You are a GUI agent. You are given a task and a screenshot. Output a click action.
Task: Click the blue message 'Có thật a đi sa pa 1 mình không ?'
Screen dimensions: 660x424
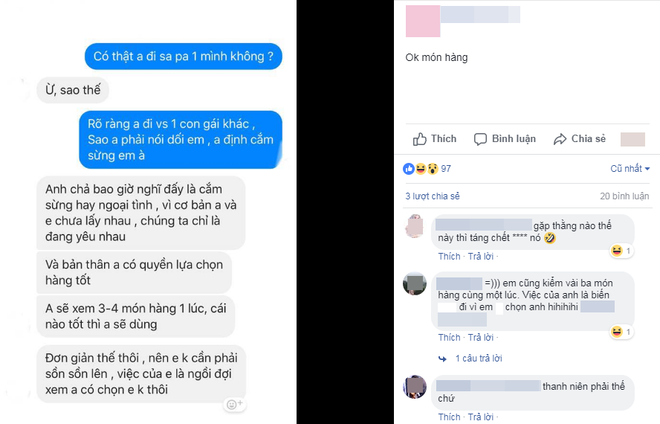tap(184, 56)
